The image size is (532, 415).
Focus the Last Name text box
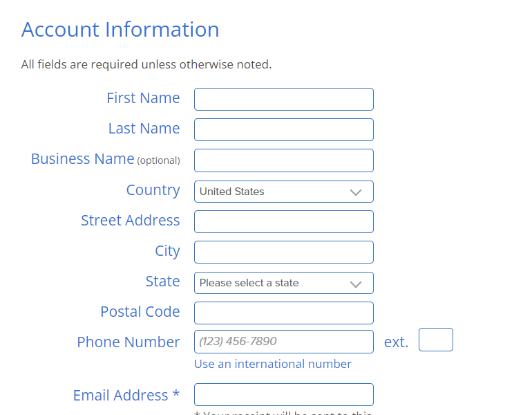point(284,130)
